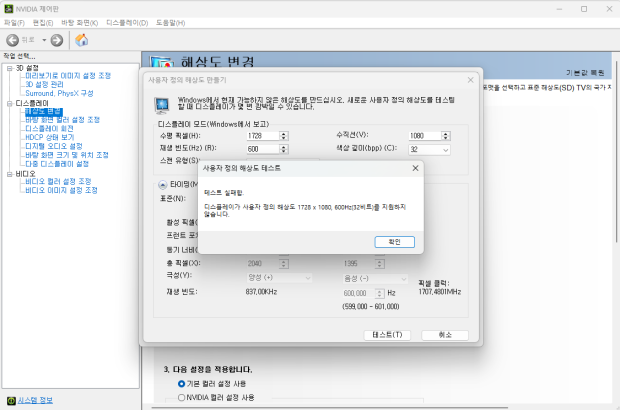Open the 음성 (-) polarity dropdown

pos(375,279)
